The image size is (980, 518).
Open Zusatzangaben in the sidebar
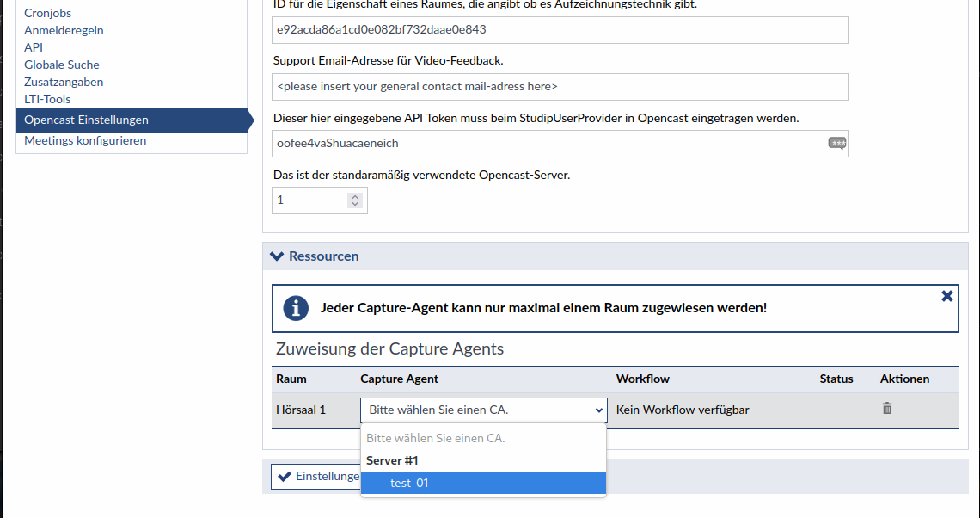(x=64, y=82)
